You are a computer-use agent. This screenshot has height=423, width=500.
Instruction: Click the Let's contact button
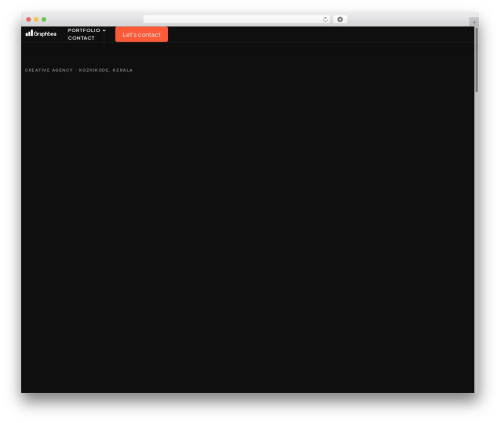[x=141, y=34]
